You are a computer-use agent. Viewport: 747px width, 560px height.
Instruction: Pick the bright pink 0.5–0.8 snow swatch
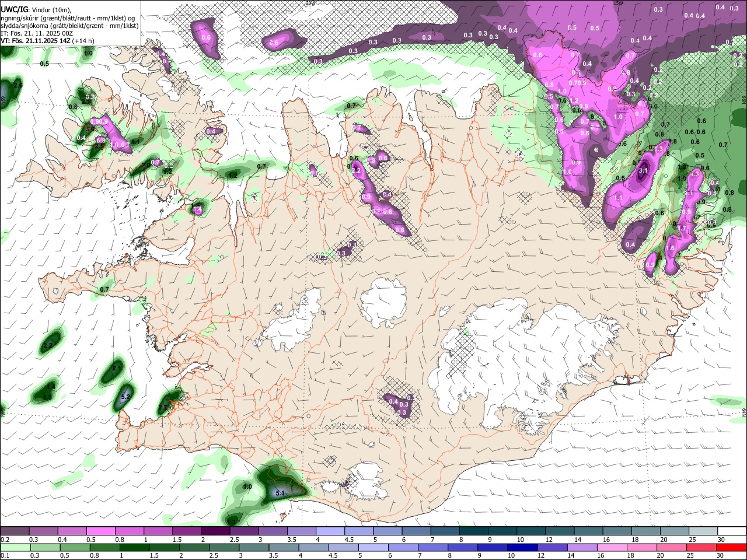[100, 531]
